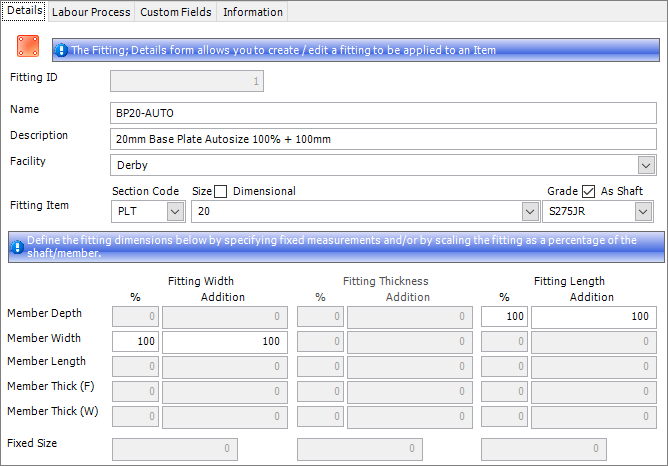
Task: Uncheck the As Shaft checkbox
Action: [x=589, y=191]
